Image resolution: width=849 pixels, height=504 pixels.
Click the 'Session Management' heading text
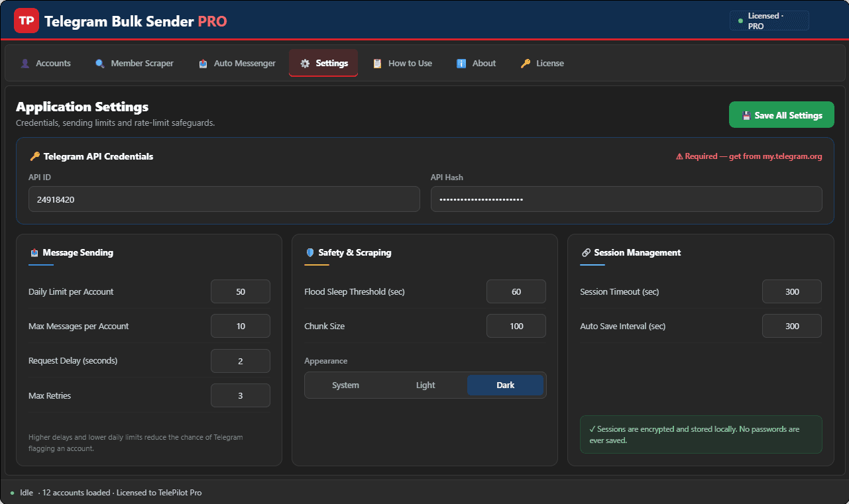coord(638,253)
